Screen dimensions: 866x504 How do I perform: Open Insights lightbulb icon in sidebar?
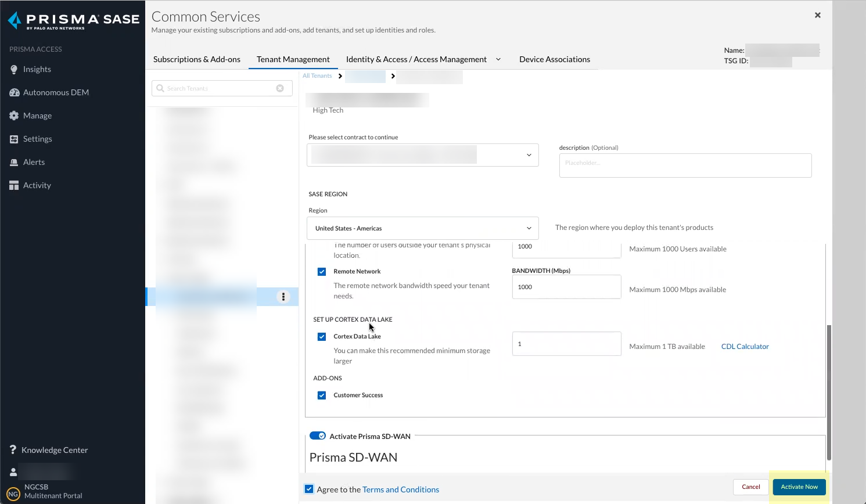(14, 69)
